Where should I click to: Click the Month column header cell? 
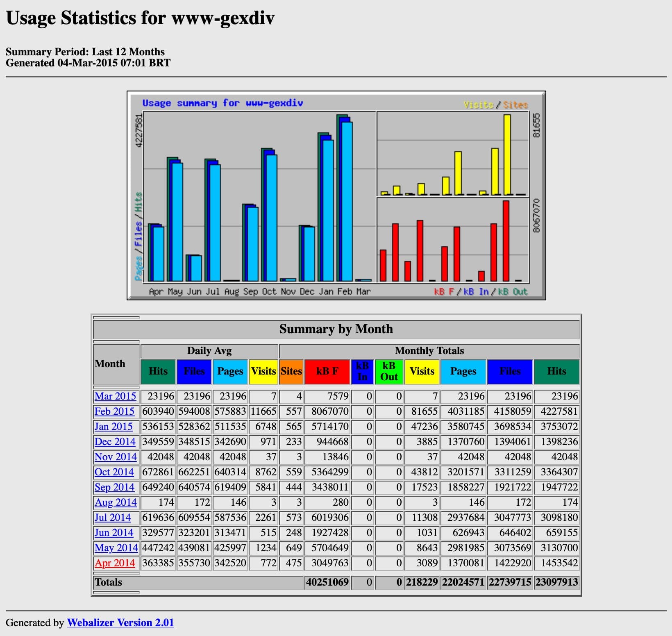(116, 364)
